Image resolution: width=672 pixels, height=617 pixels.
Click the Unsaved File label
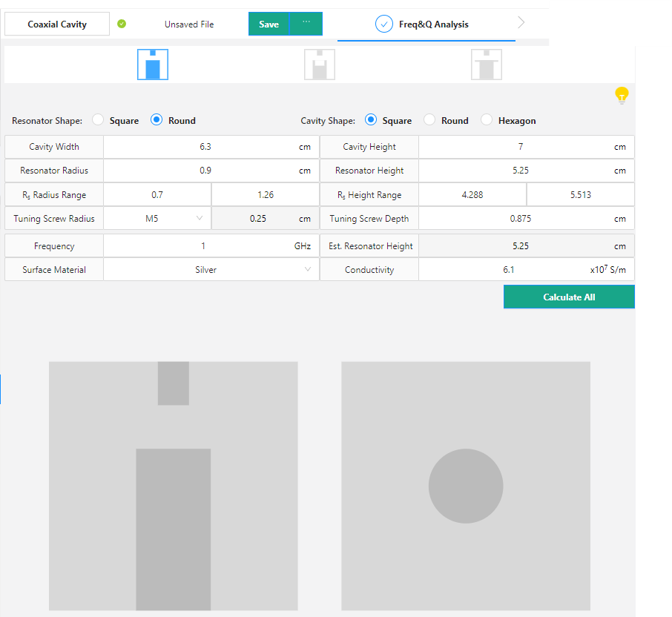pyautogui.click(x=189, y=24)
